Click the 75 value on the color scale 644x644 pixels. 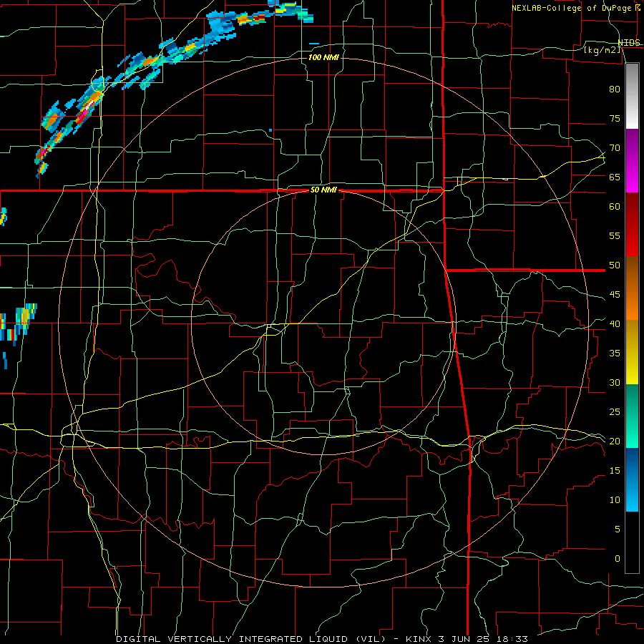[x=615, y=118]
